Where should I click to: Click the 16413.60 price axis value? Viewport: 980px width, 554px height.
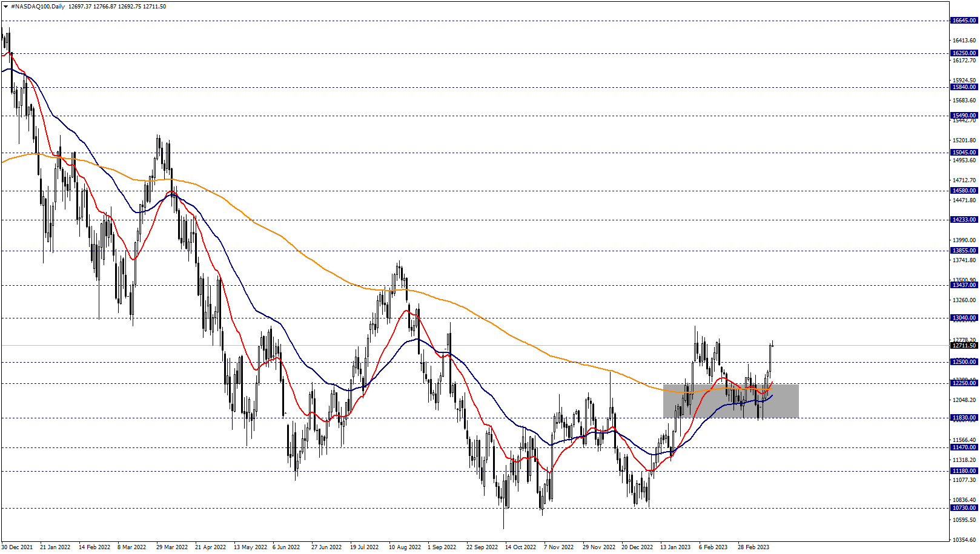click(x=964, y=41)
